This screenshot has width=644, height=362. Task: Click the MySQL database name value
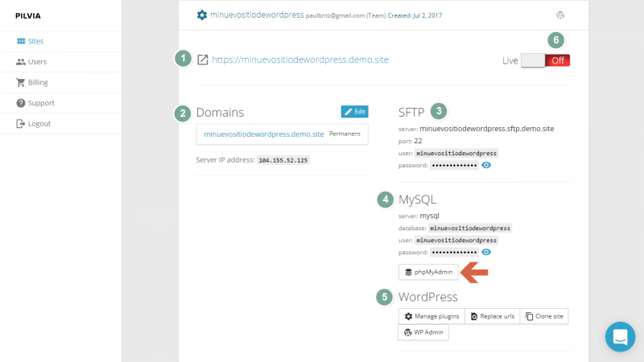pyautogui.click(x=470, y=228)
